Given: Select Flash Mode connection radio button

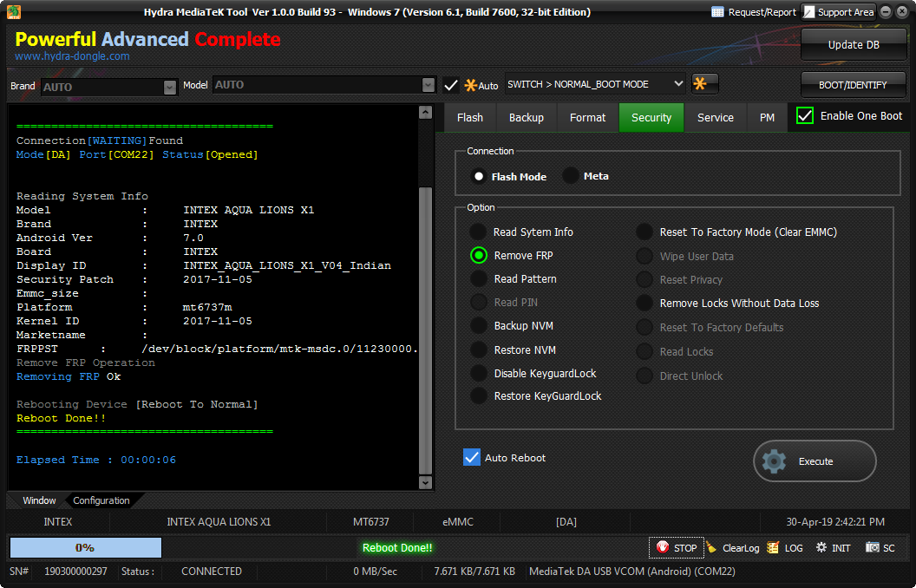Looking at the screenshot, I should (479, 176).
